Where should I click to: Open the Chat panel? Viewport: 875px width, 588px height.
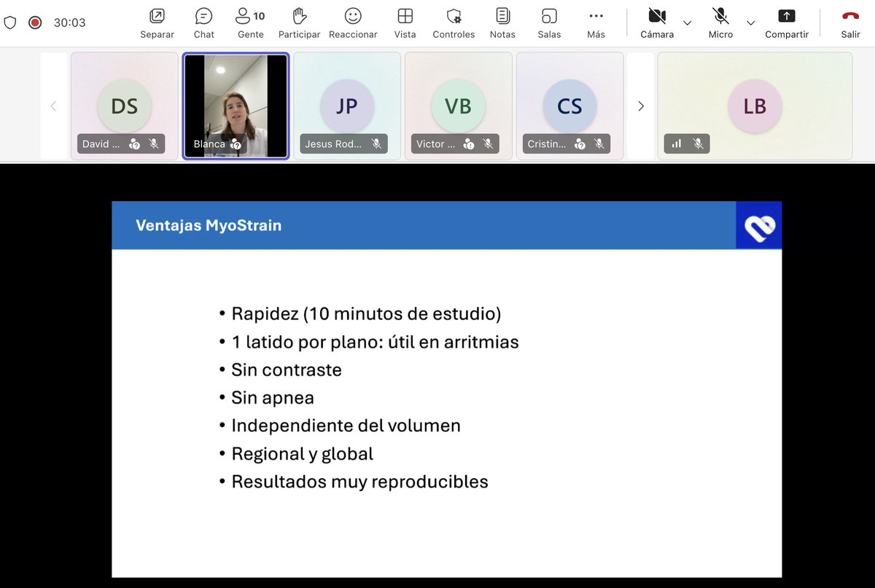[204, 23]
